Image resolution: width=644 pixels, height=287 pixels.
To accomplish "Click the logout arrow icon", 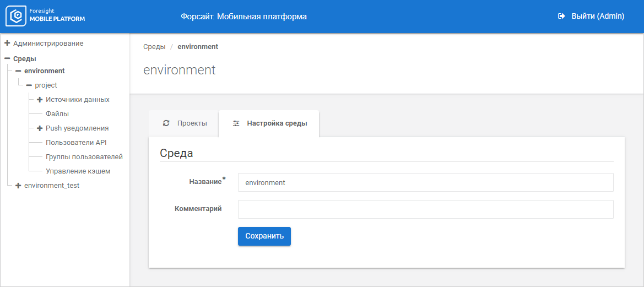I will click(561, 17).
